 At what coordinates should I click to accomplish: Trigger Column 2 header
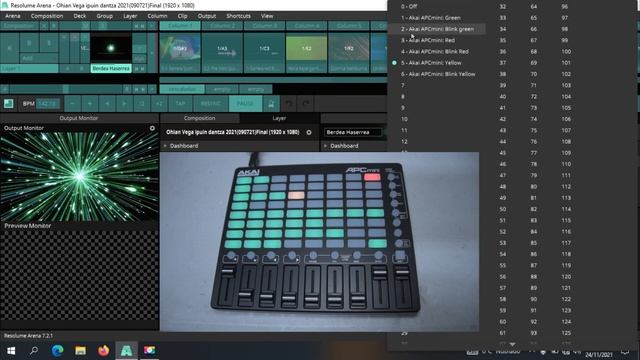click(x=222, y=26)
